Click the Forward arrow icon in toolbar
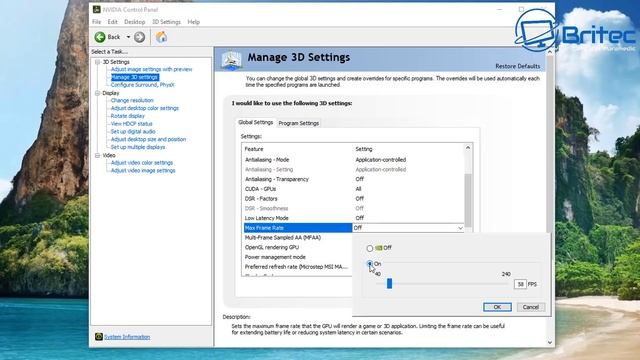Viewport: 640px width, 360px height. (x=140, y=37)
